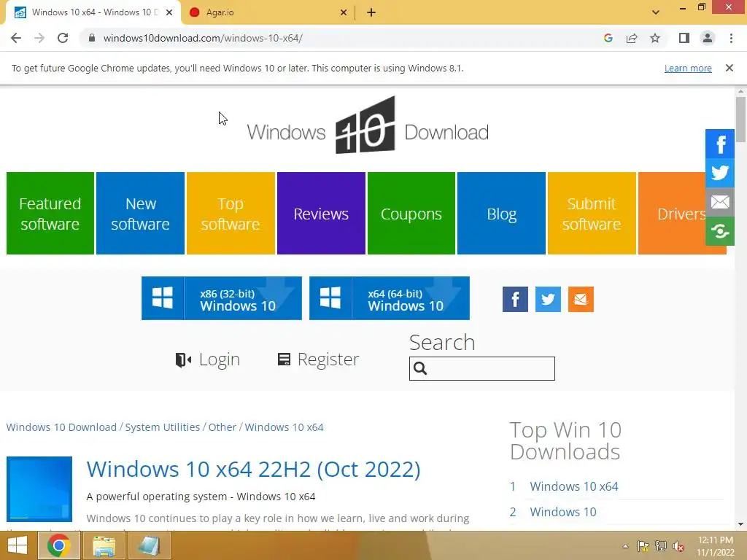
Task: Reload the current page
Action: (x=63, y=38)
